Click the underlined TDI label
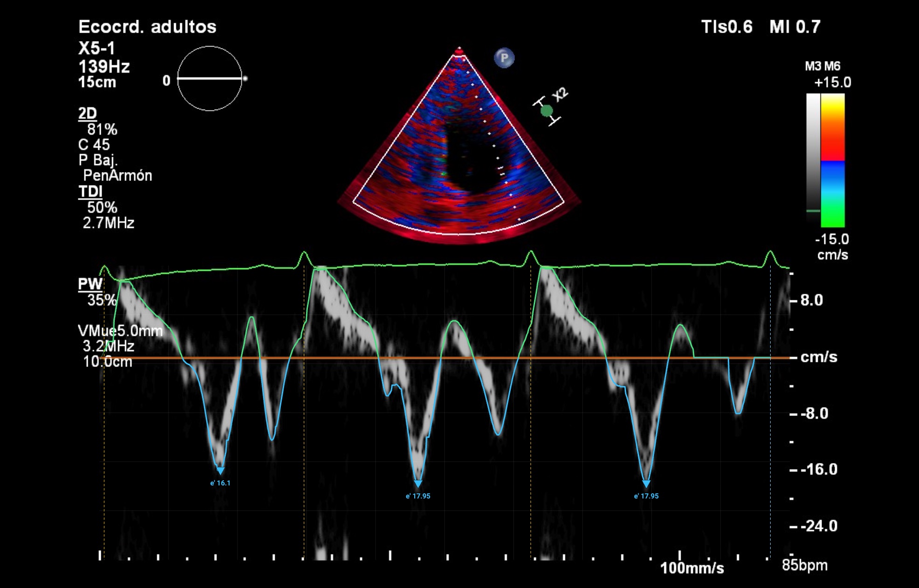919x588 pixels. click(90, 192)
